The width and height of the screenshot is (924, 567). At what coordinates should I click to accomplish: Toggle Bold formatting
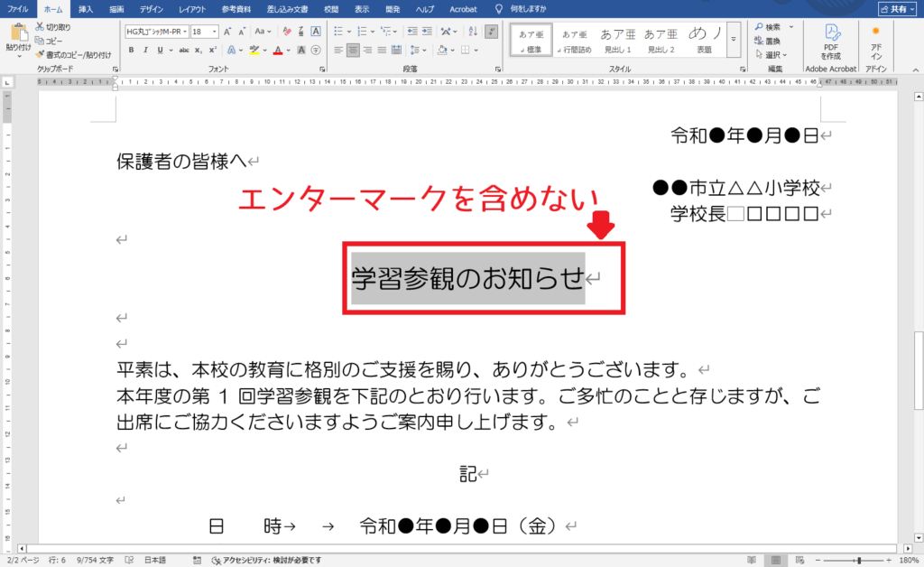click(131, 50)
